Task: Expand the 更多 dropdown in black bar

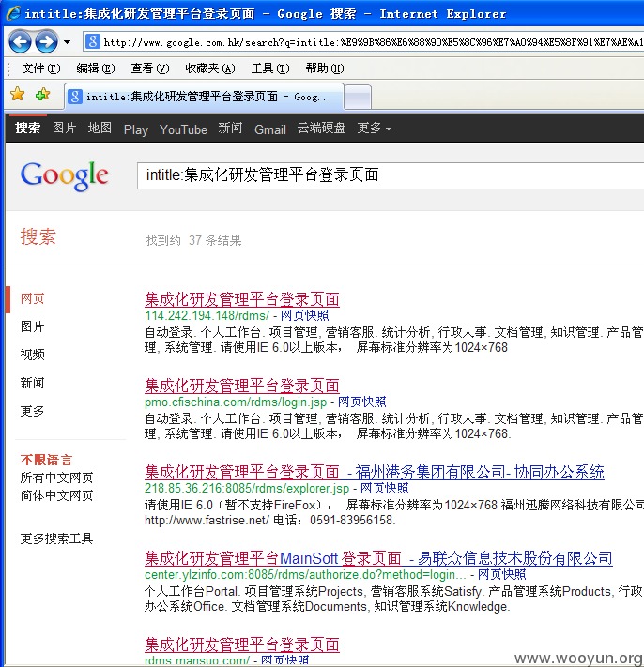Action: 375,128
